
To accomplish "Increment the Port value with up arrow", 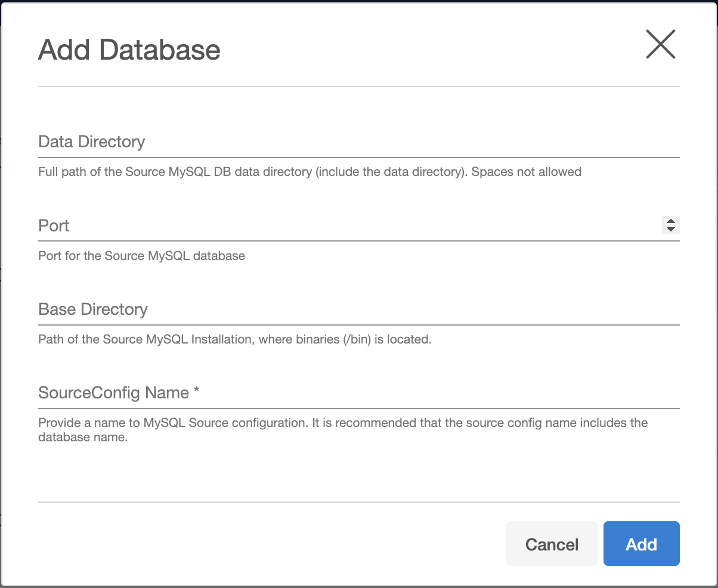I will coord(671,221).
